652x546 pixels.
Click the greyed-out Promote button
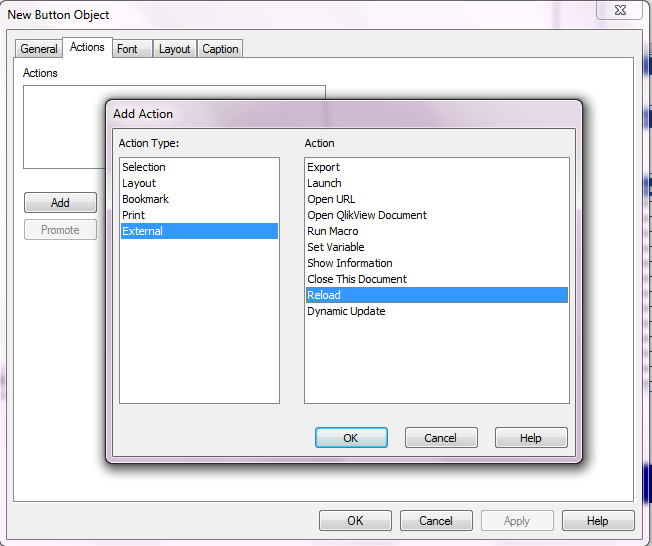[x=60, y=230]
